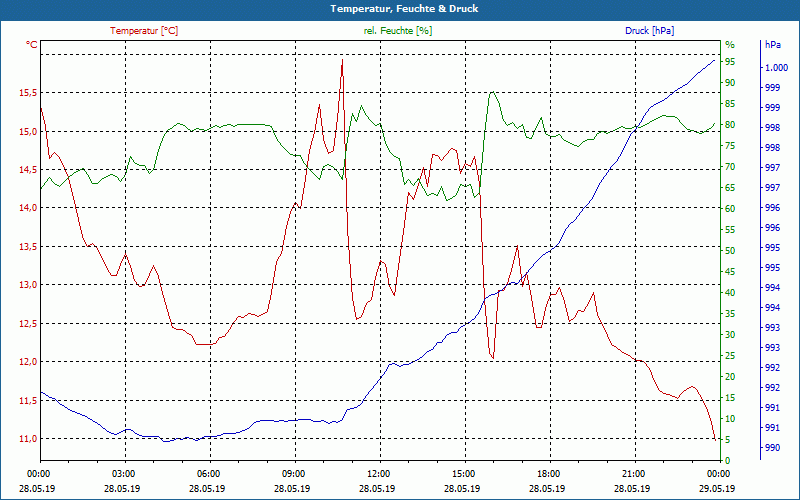Image resolution: width=800 pixels, height=500 pixels.
Task: Click the green '80' humidity axis value
Action: coord(730,125)
